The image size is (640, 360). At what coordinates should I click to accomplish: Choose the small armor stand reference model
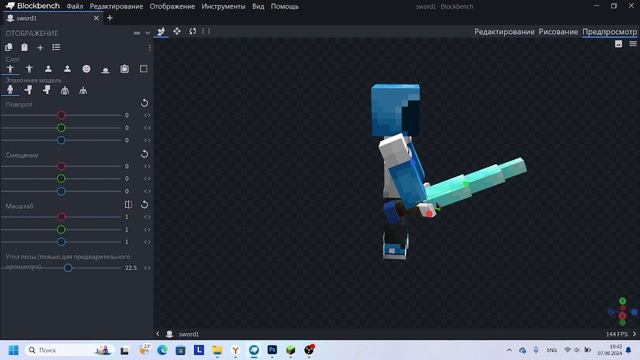pyautogui.click(x=83, y=90)
